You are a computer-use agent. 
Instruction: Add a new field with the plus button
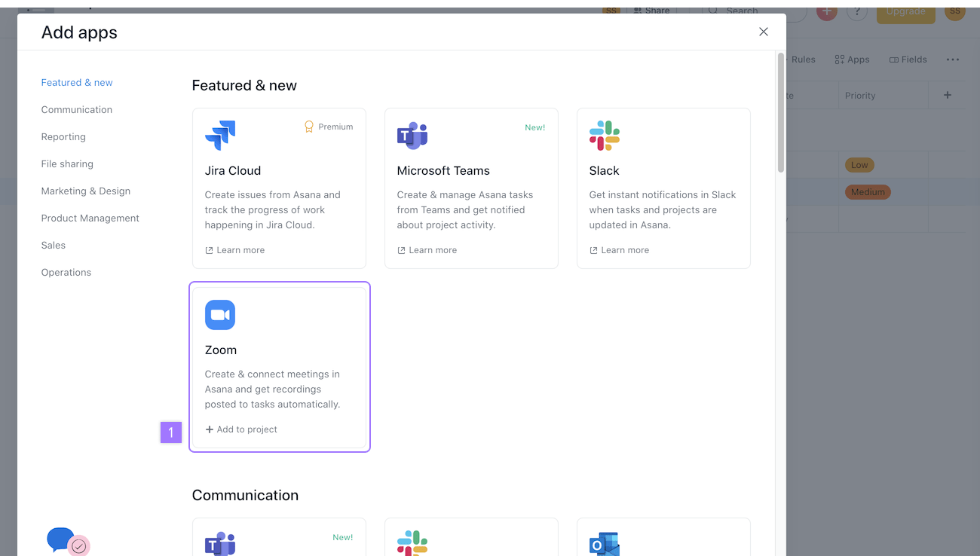(x=948, y=95)
